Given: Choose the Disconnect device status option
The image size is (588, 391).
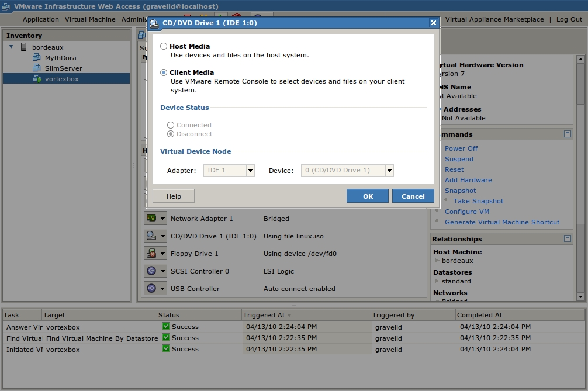Looking at the screenshot, I should click(x=171, y=134).
